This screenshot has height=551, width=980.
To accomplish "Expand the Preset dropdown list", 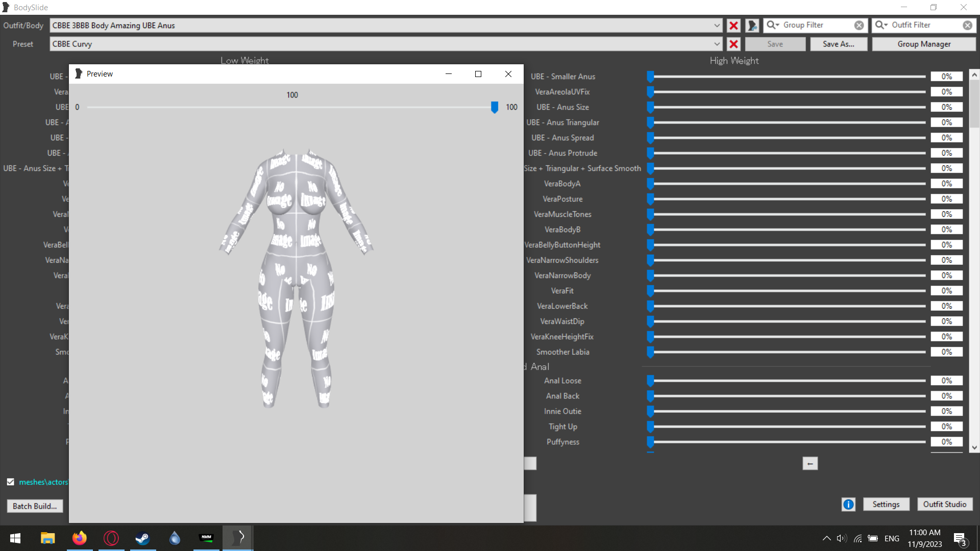I will (717, 44).
